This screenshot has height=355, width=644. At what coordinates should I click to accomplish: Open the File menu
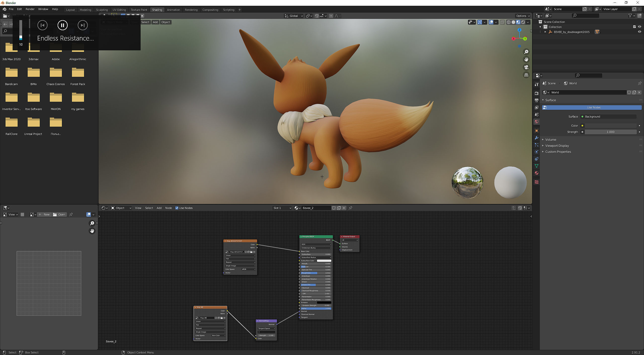(11, 9)
